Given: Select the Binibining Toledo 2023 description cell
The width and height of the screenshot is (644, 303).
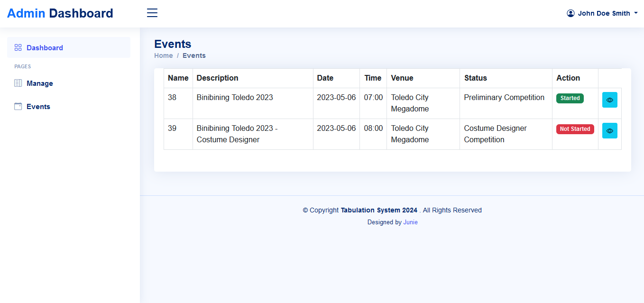Looking at the screenshot, I should click(x=235, y=98).
